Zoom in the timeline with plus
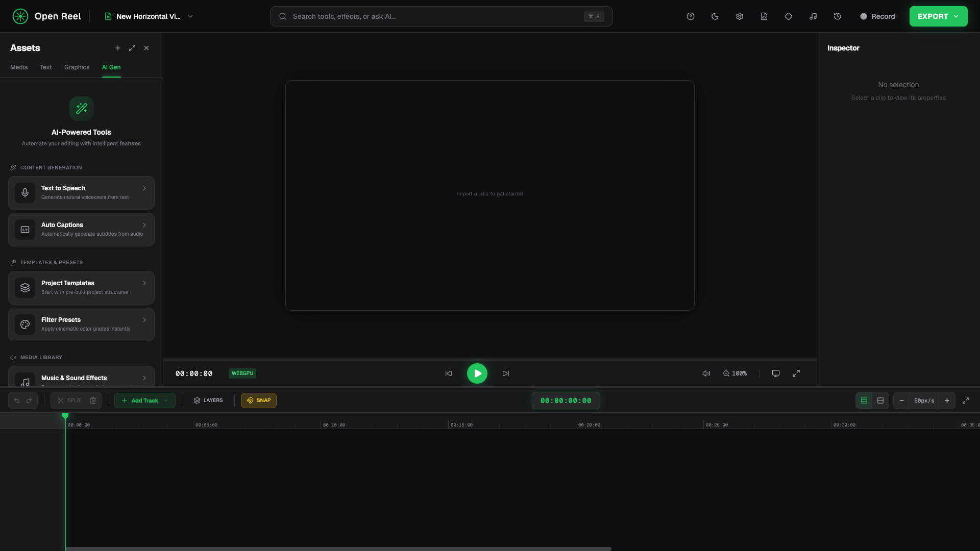This screenshot has height=551, width=980. [x=947, y=400]
